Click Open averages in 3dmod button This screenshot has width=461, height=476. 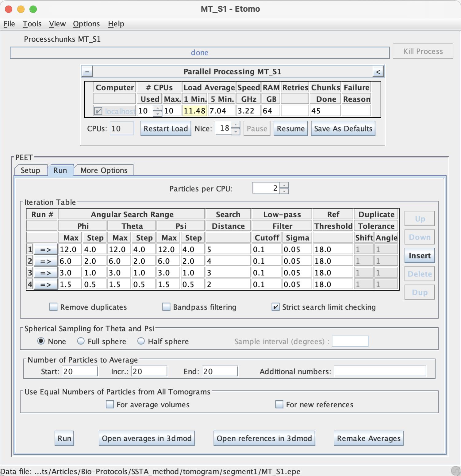147,438
